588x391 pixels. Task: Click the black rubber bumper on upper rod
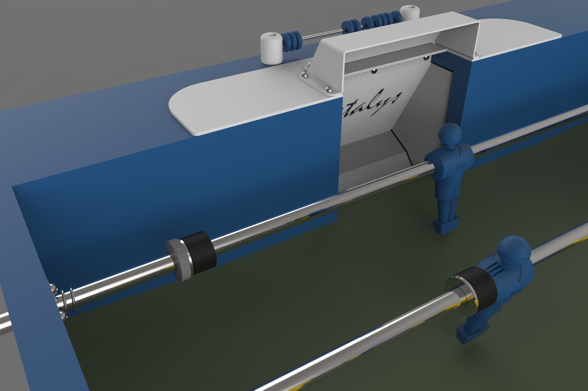[201, 252]
